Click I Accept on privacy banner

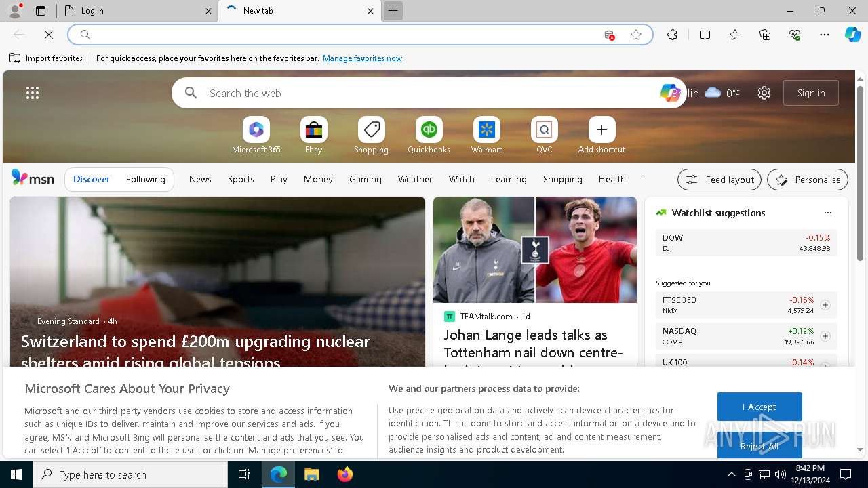coord(759,407)
